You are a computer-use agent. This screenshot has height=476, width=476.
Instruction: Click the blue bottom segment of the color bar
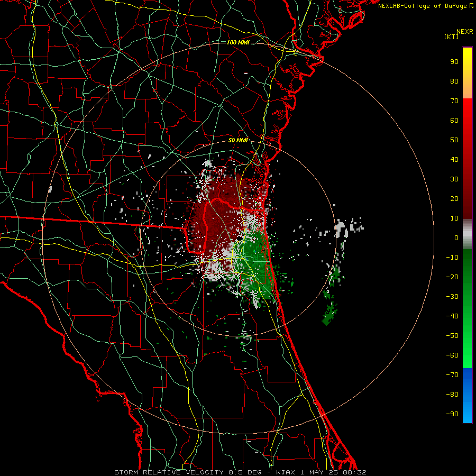(x=467, y=396)
